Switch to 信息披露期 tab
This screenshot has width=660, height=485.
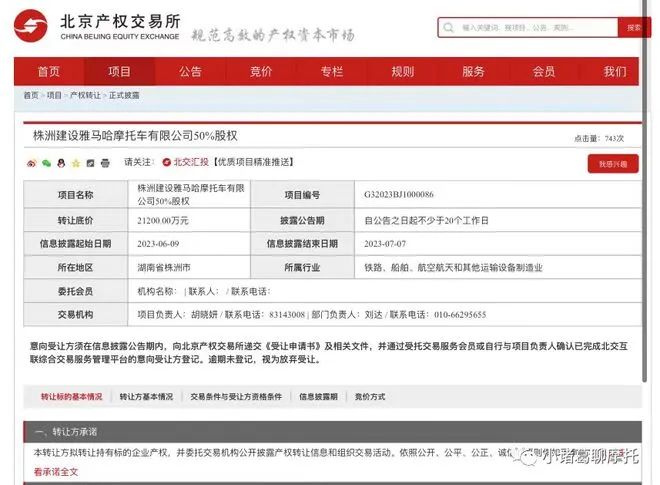[x=318, y=397]
